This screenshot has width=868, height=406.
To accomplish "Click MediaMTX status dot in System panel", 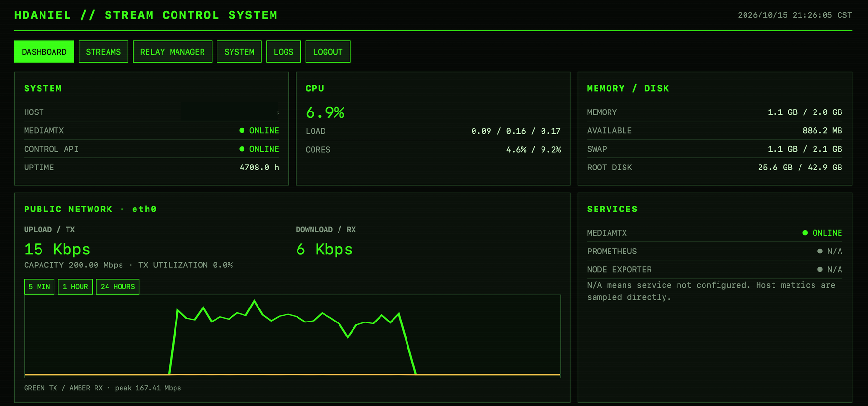I will click(242, 131).
